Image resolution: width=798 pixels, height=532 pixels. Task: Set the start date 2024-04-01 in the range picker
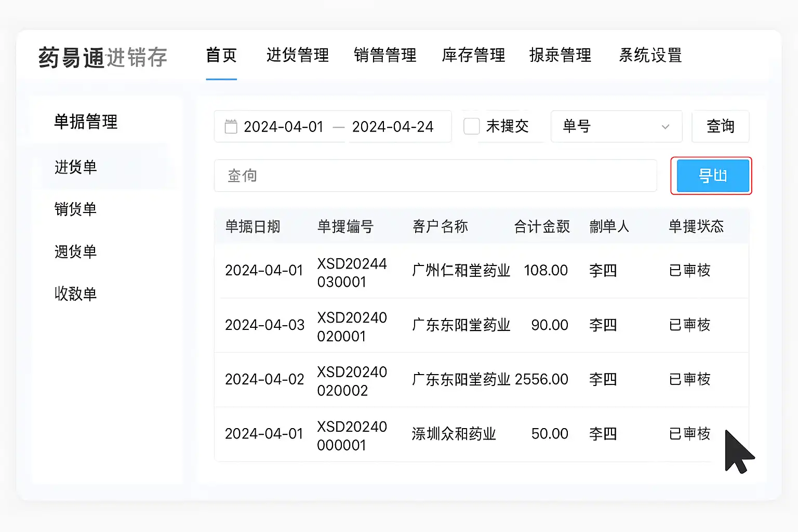[x=284, y=127]
